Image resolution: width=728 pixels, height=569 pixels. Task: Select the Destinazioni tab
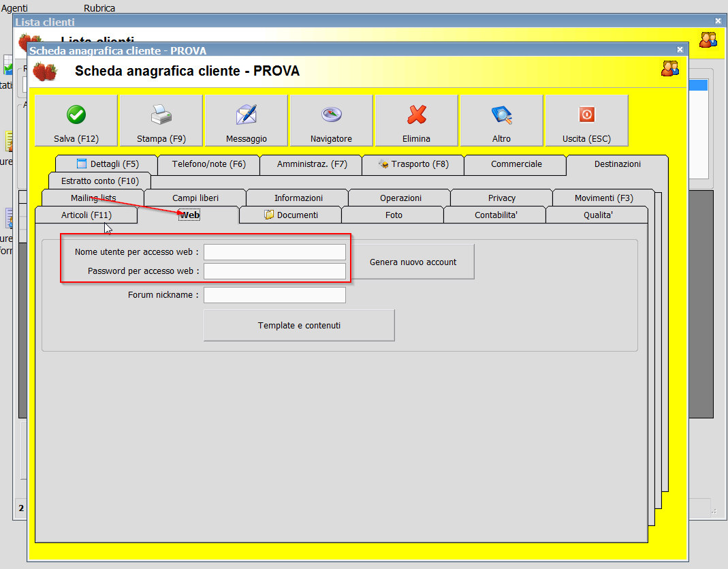tap(618, 164)
